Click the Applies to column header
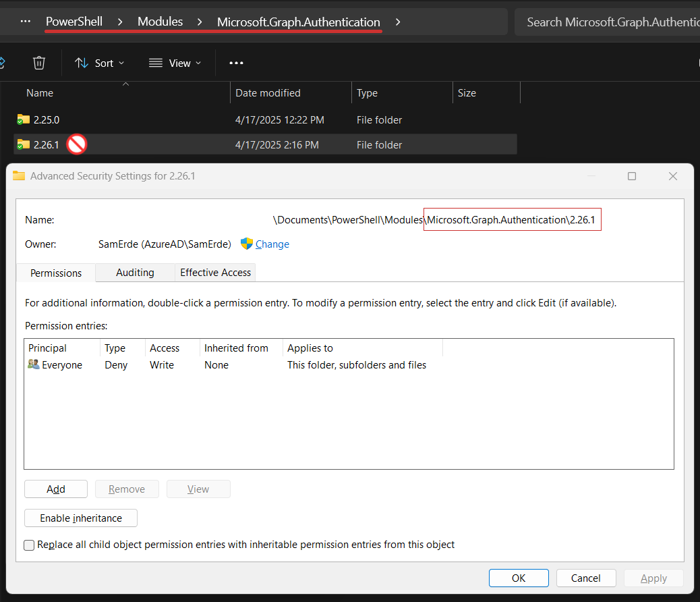 click(x=310, y=348)
